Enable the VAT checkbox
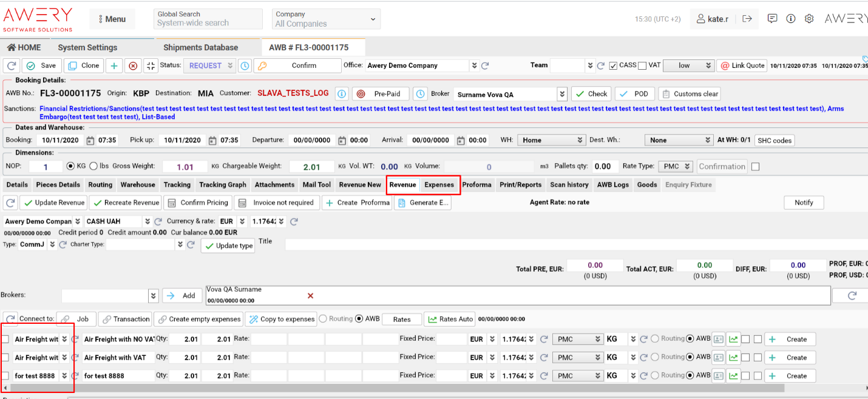This screenshot has width=868, height=399. tap(642, 65)
